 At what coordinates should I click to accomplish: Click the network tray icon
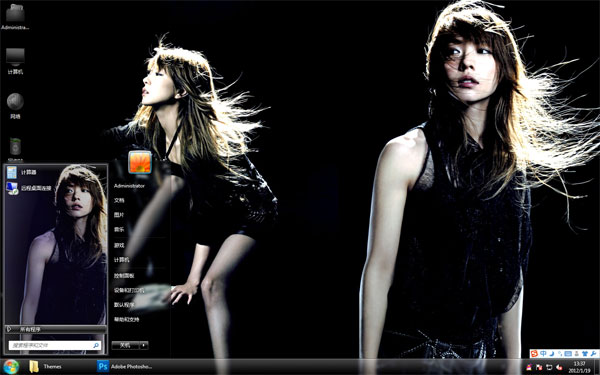pyautogui.click(x=549, y=367)
